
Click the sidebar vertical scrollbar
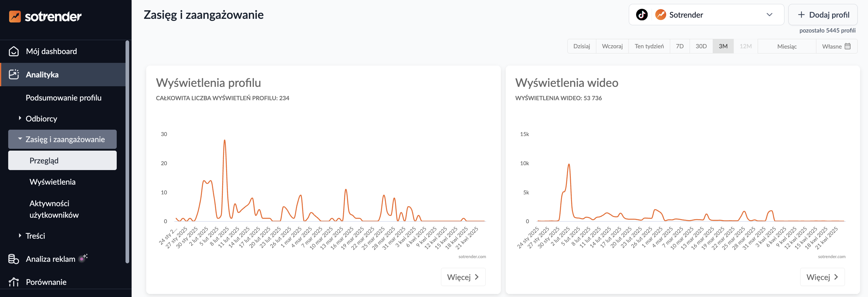[x=127, y=152]
